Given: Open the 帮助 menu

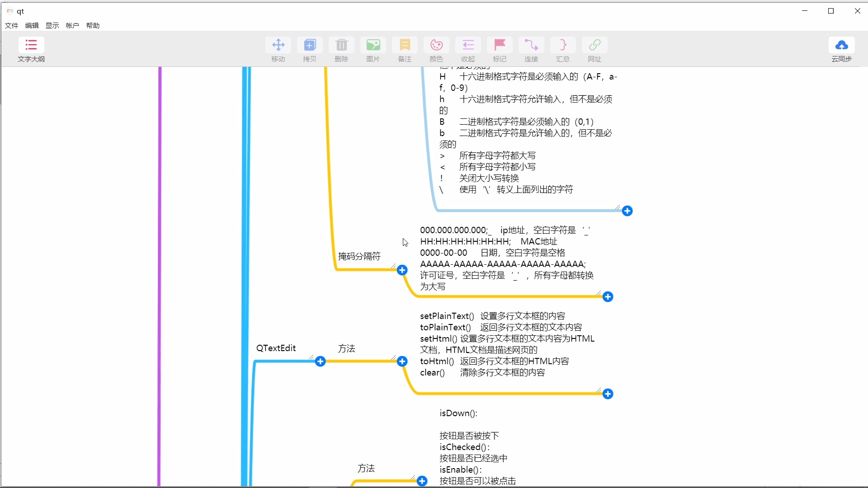Looking at the screenshot, I should [92, 25].
